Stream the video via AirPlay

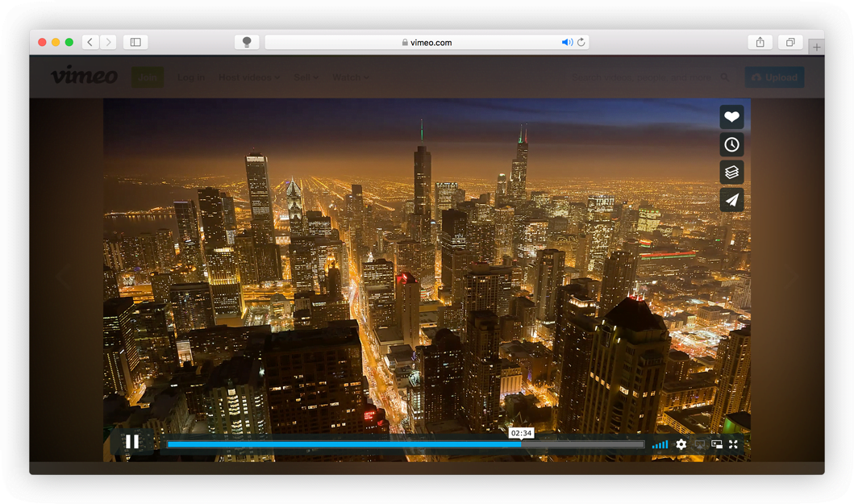699,444
